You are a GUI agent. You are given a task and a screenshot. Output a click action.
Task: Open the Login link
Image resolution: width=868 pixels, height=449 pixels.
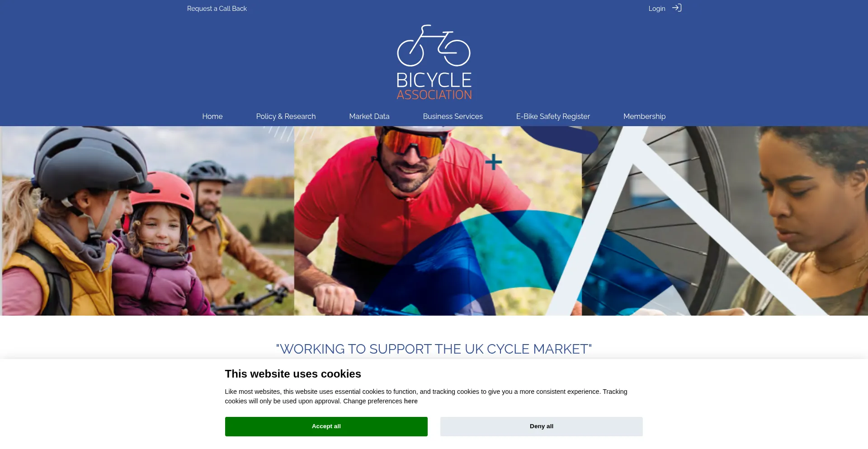point(657,9)
